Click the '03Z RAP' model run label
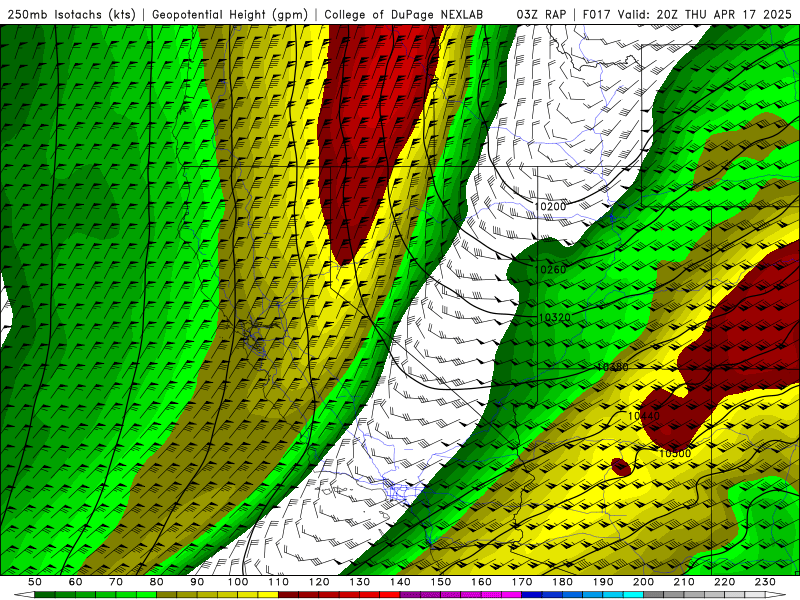The width and height of the screenshot is (800, 600). (541, 14)
